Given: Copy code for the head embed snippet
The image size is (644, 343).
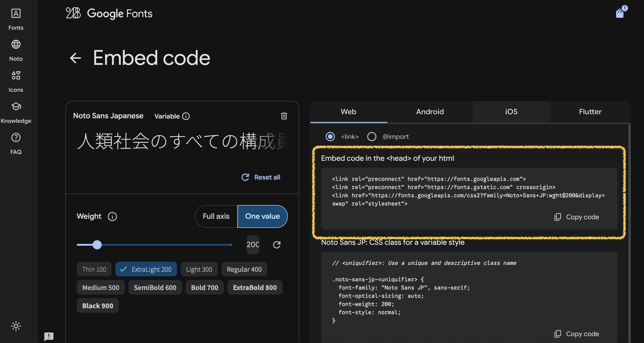Looking at the screenshot, I should pos(576,217).
